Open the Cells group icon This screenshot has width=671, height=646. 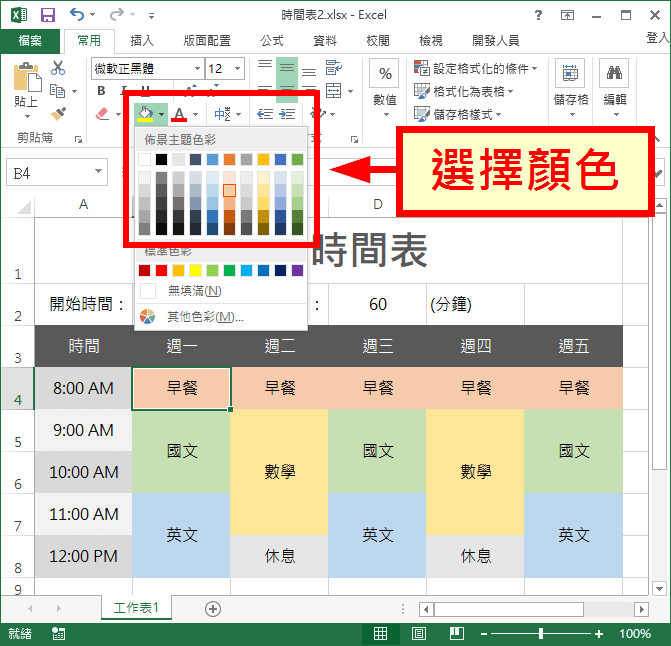(570, 73)
